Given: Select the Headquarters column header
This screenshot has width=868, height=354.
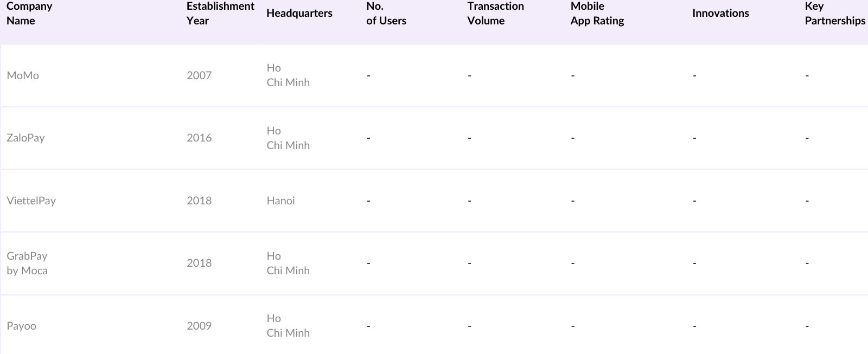Looking at the screenshot, I should pyautogui.click(x=299, y=14).
